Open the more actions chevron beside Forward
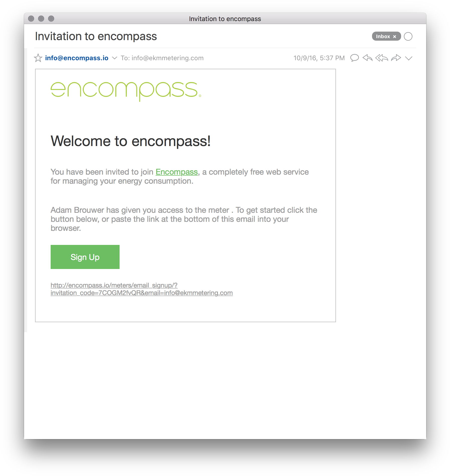The image size is (450, 476). [x=409, y=58]
